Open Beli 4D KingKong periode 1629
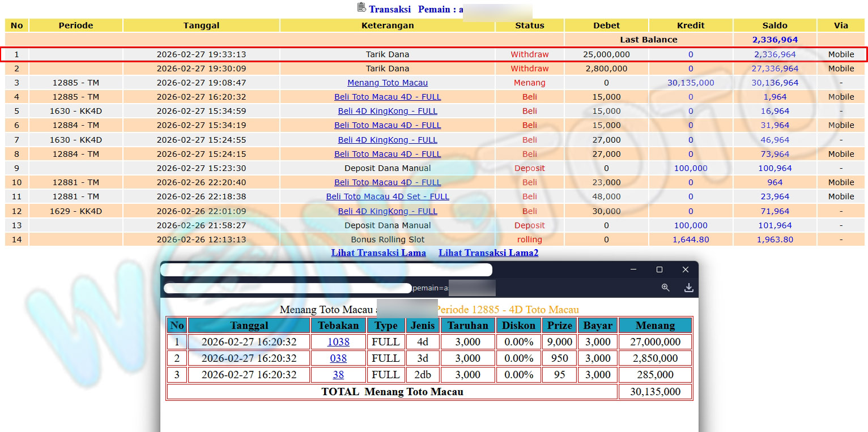868x432 pixels. pos(388,211)
